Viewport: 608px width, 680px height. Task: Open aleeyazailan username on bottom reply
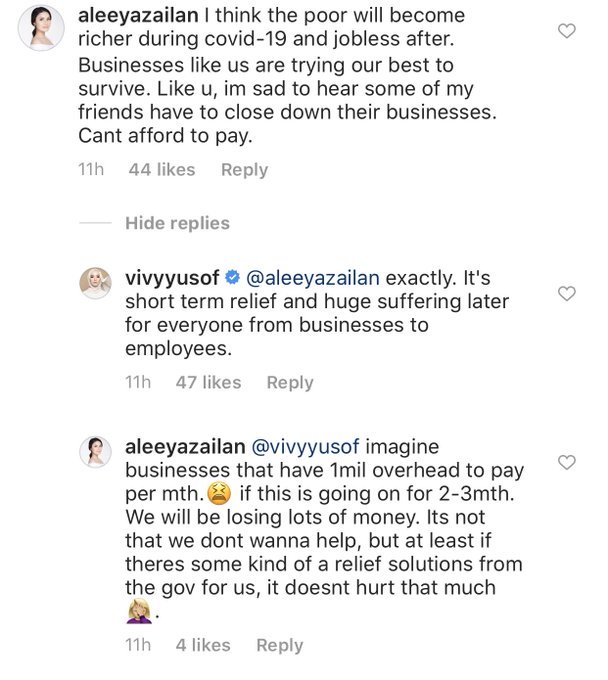coord(186,445)
